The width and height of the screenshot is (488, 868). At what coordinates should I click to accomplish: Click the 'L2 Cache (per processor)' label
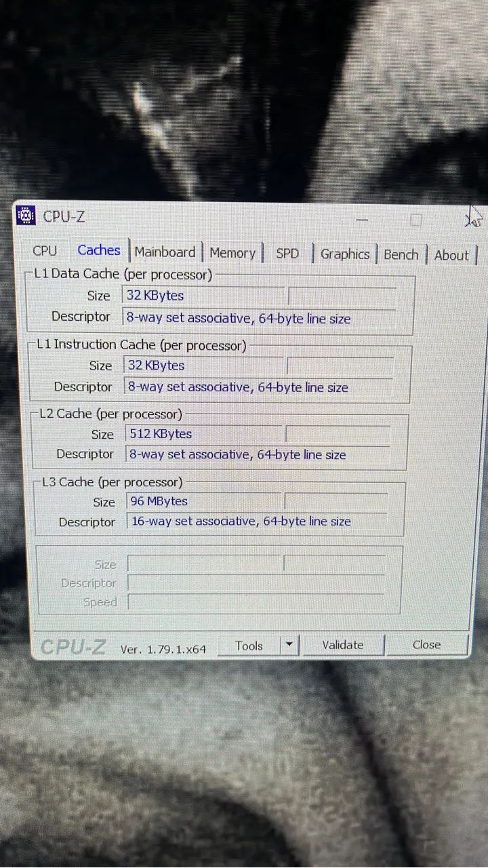coord(110,414)
